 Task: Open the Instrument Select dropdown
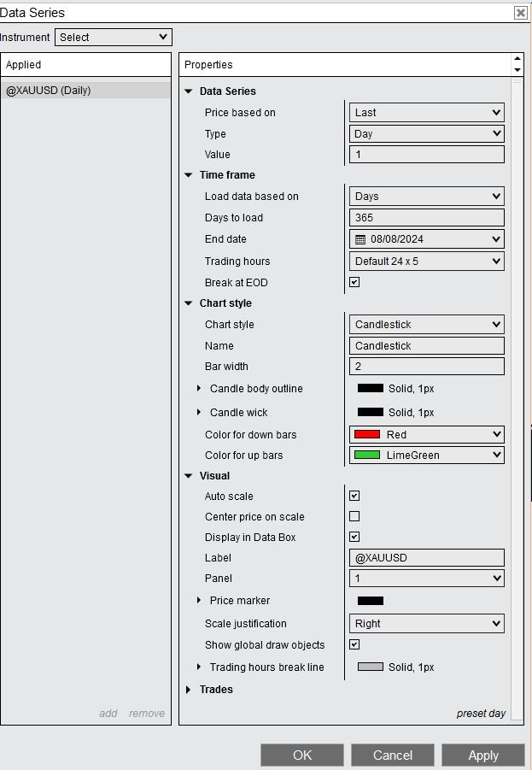pos(114,37)
